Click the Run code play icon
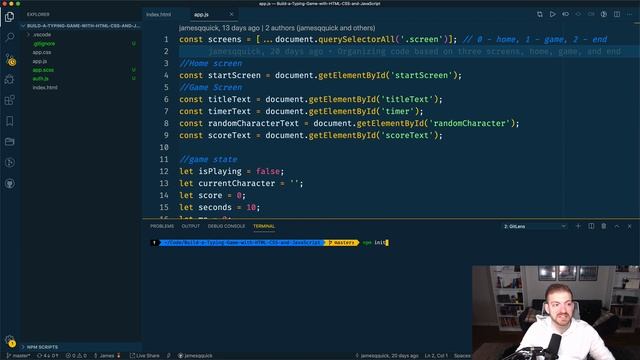Viewport: 640px width, 360px height. click(552, 14)
